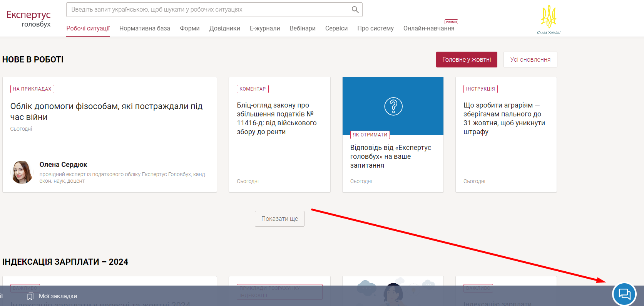Viewport: 644px width, 306px height.
Task: Switch to Нормативна база tab
Action: 145,29
